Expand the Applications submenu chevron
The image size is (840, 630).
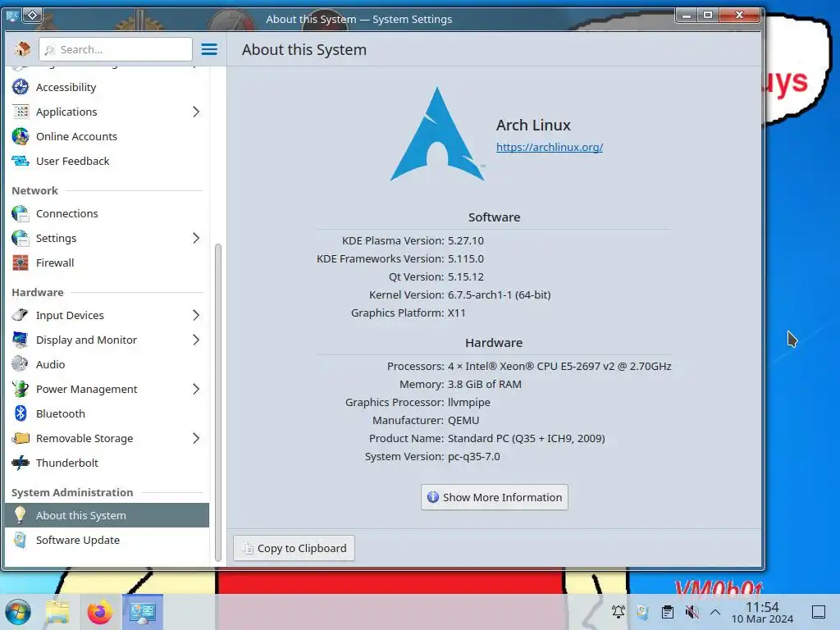(x=196, y=112)
